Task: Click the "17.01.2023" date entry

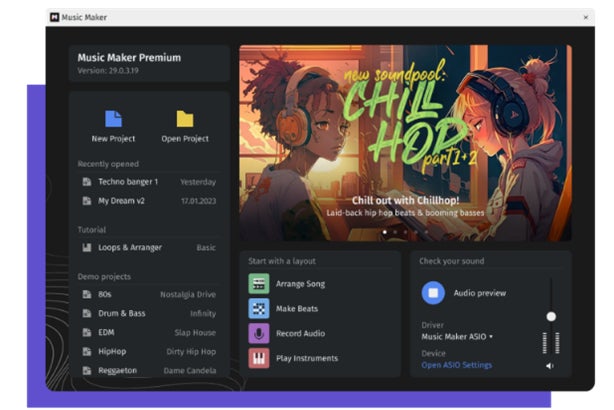Action: [x=199, y=201]
